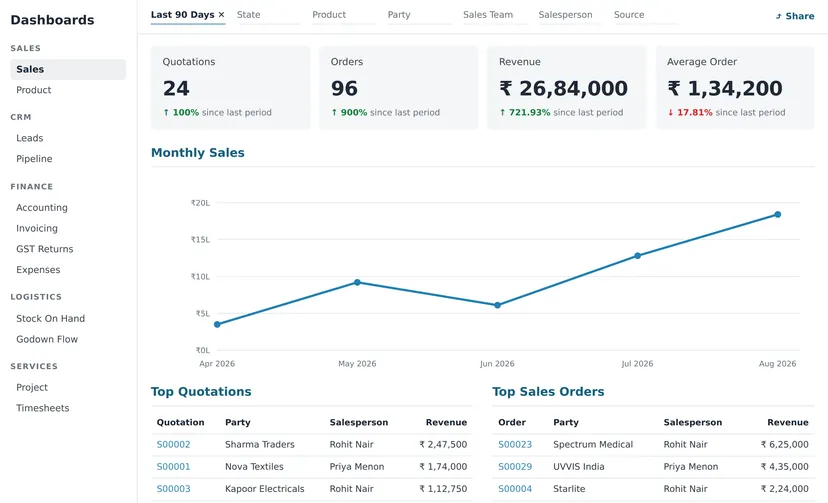Open the State filter dropdown
Image resolution: width=828 pixels, height=503 pixels.
click(268, 15)
